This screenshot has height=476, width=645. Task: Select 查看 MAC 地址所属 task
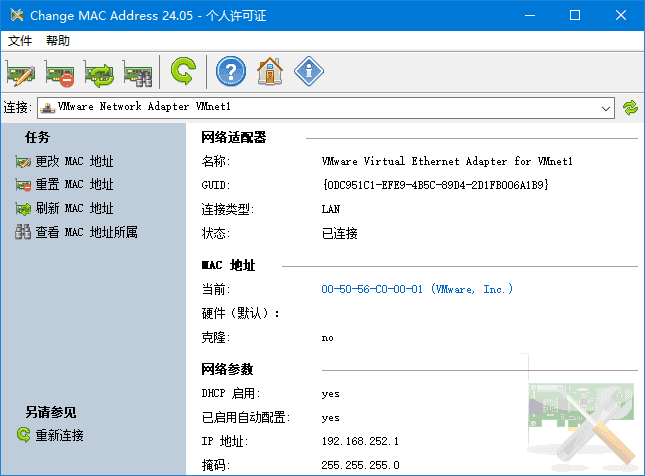(x=76, y=232)
